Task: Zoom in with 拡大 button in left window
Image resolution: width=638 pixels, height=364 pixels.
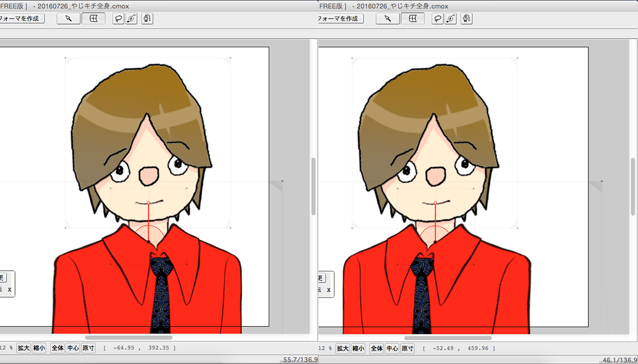Action: [x=24, y=349]
